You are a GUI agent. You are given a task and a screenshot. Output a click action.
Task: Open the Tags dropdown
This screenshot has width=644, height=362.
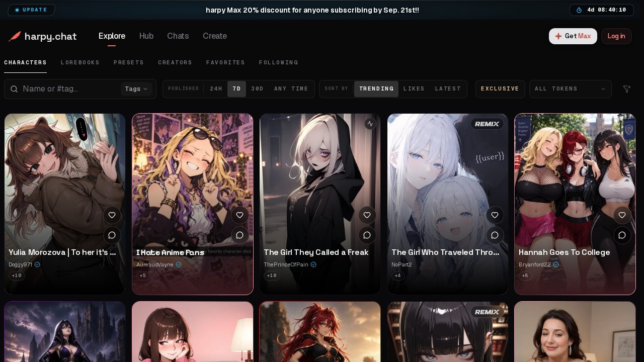pyautogui.click(x=136, y=89)
